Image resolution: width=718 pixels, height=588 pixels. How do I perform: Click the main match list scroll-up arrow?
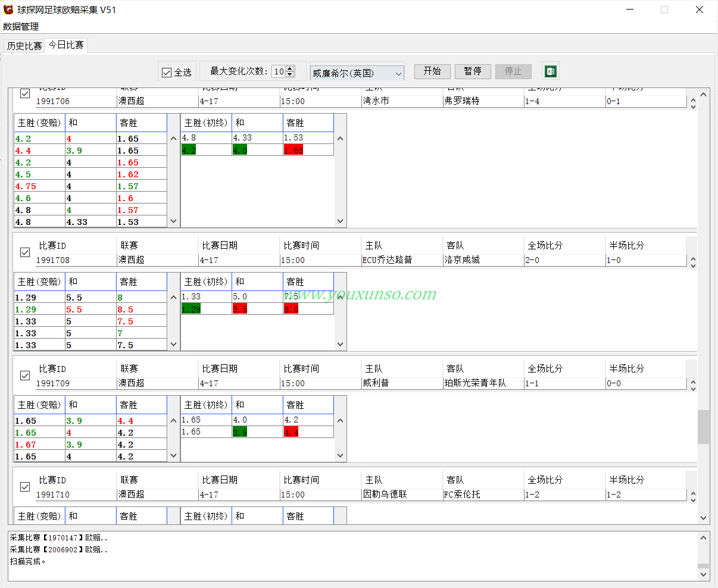pos(704,95)
